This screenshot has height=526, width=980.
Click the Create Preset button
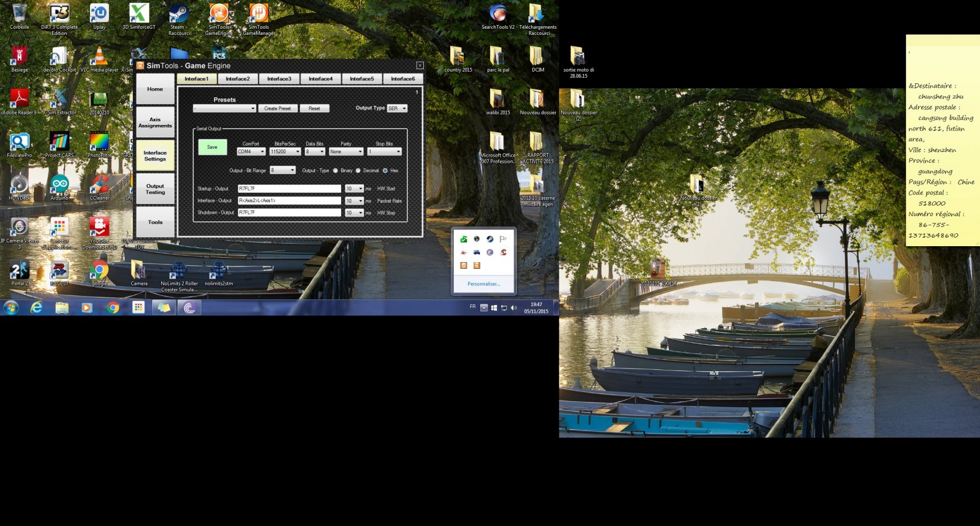click(x=277, y=108)
